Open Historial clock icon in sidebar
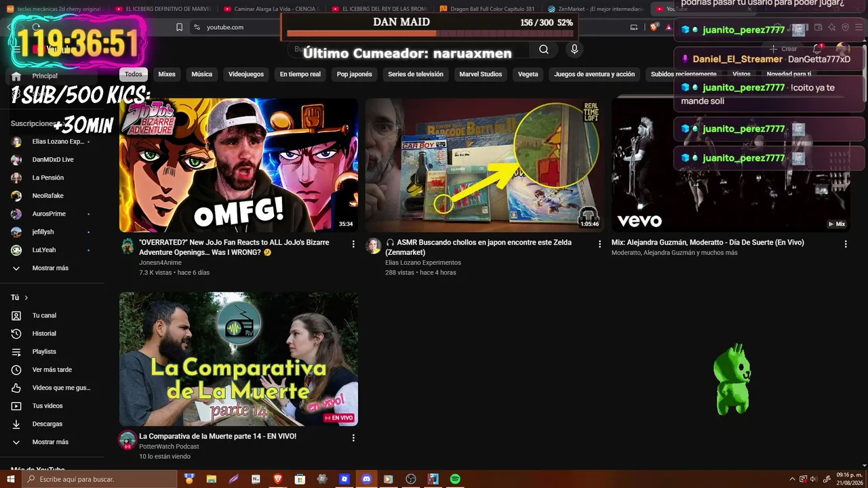The height and width of the screenshot is (488, 868). (16, 333)
